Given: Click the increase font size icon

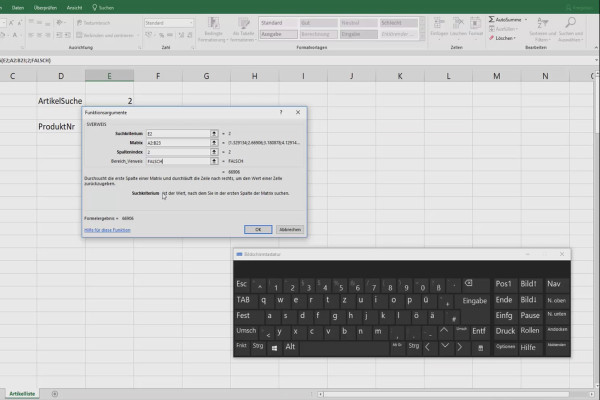Looking at the screenshot, I should [x=11, y=23].
